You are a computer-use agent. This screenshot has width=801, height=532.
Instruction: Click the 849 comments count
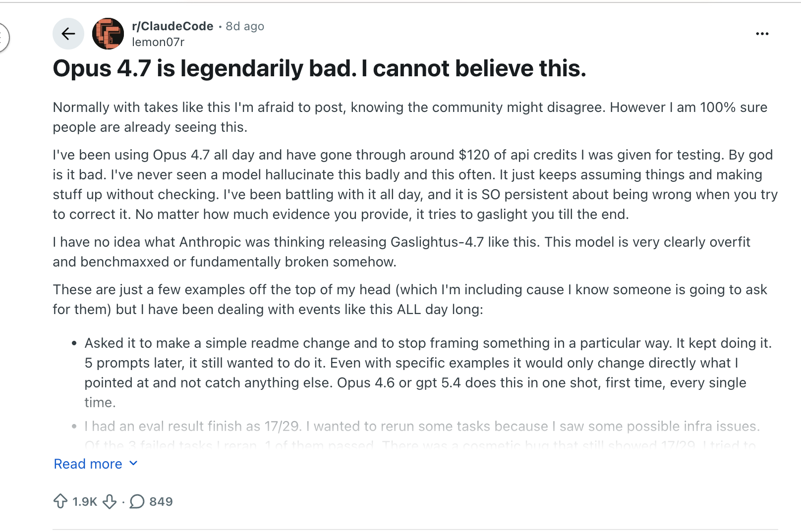[x=161, y=502]
